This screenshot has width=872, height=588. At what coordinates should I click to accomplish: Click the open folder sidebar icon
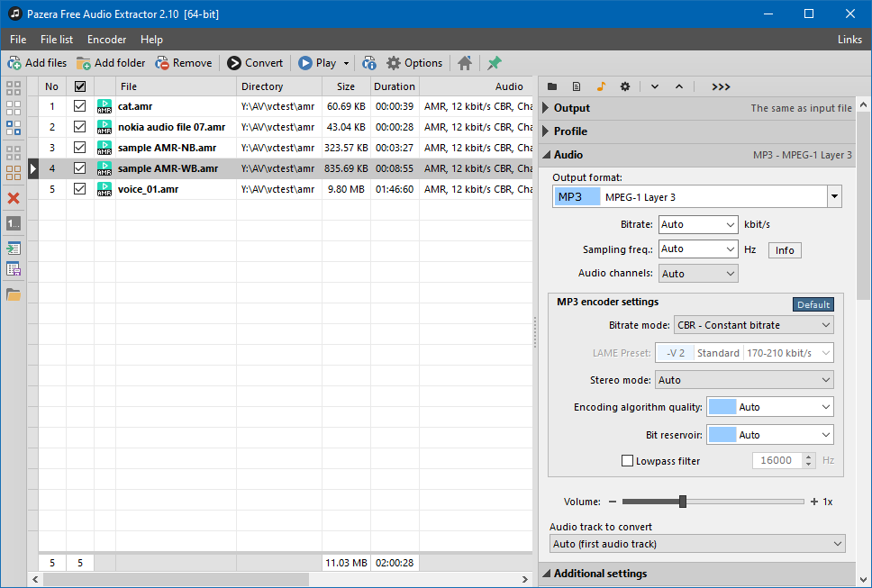click(14, 294)
